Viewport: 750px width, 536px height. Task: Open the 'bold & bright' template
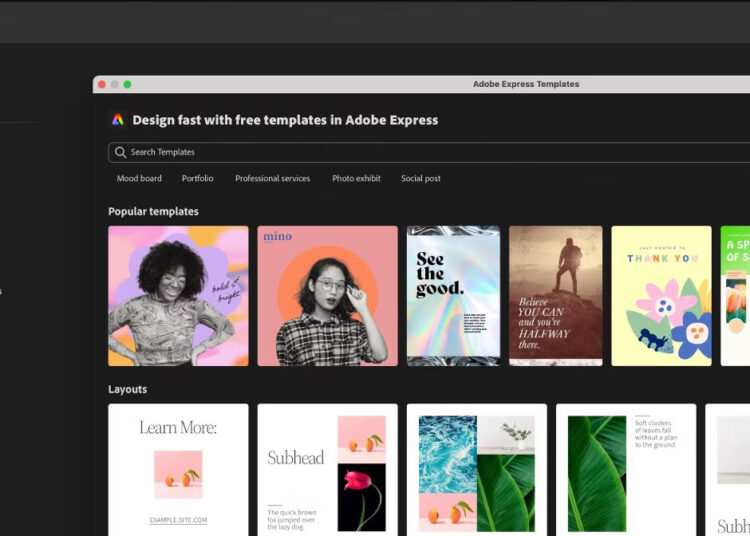[178, 296]
